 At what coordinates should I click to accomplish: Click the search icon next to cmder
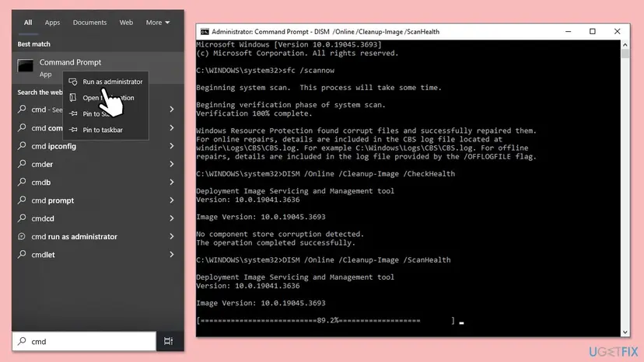click(22, 164)
